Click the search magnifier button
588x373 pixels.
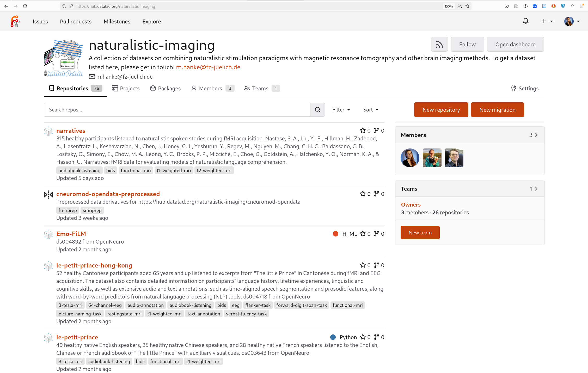click(317, 110)
